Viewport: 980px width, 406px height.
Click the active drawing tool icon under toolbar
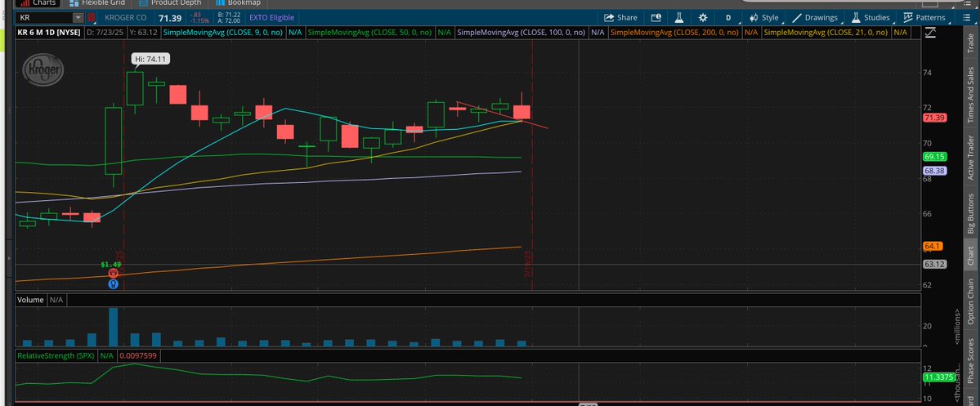931,33
